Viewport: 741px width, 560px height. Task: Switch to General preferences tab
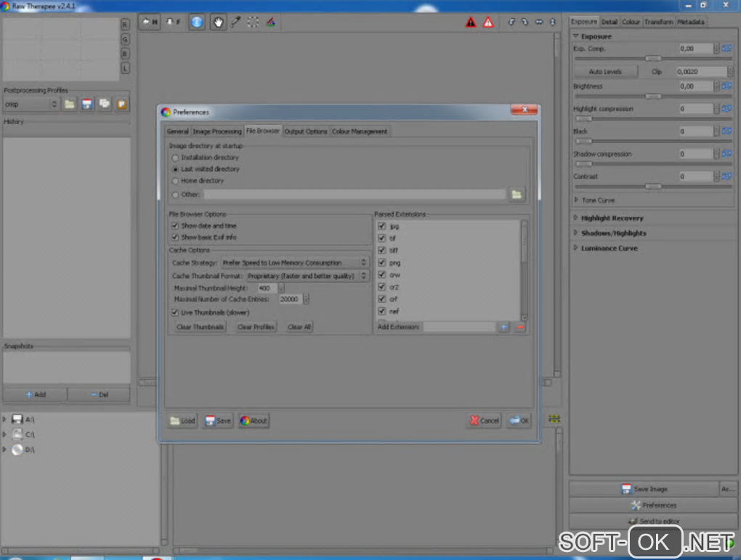[178, 131]
